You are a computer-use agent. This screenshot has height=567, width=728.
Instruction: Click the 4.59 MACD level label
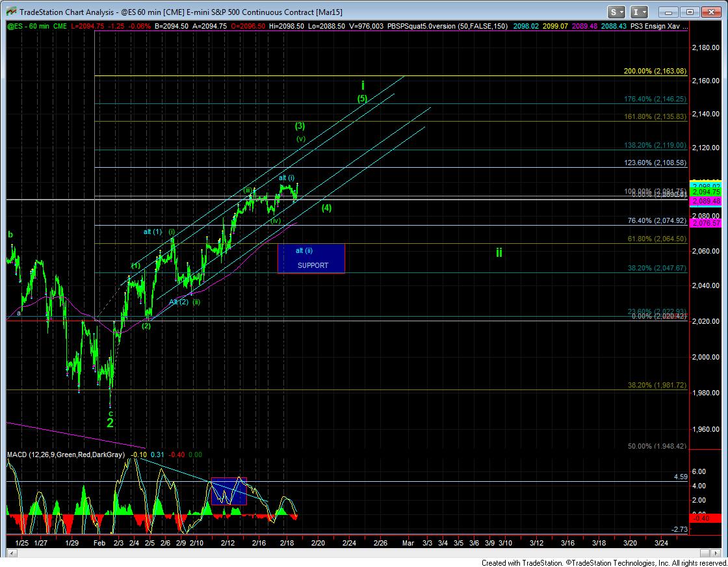tap(681, 477)
